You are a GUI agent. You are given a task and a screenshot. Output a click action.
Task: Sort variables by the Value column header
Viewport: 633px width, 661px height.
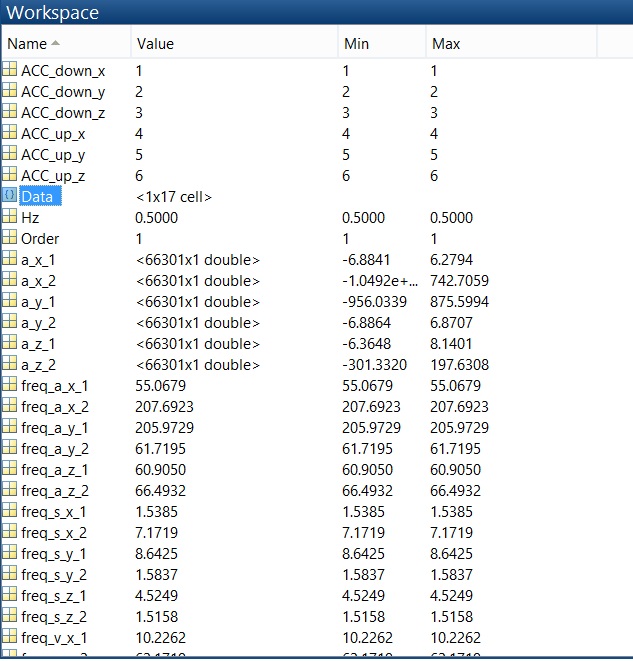point(155,44)
